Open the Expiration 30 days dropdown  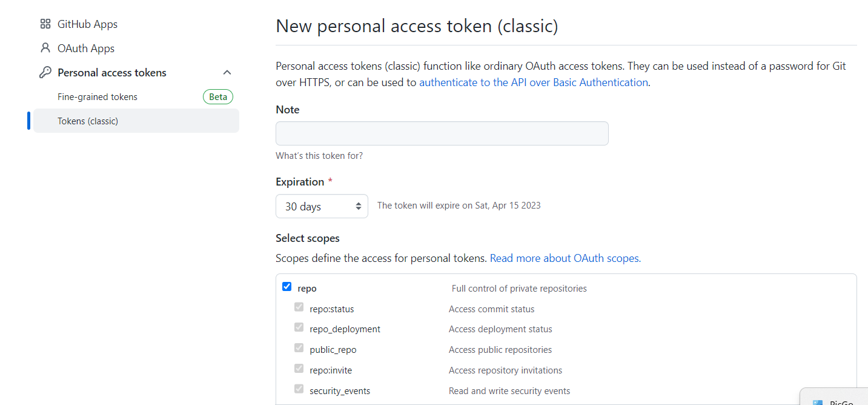click(x=322, y=206)
